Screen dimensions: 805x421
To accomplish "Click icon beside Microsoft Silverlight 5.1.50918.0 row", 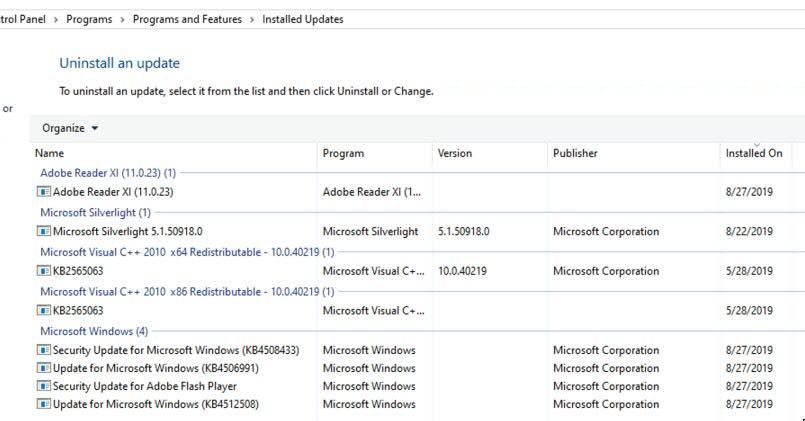I will point(44,232).
